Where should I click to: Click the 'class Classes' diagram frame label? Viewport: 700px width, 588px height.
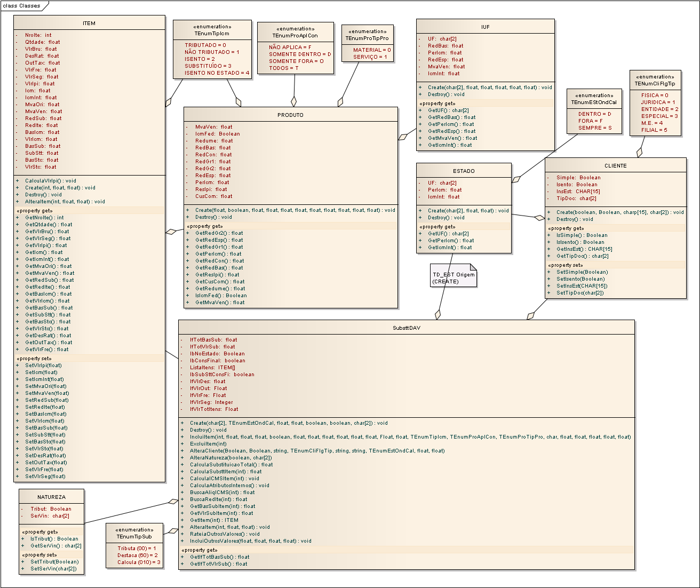pyautogui.click(x=21, y=6)
